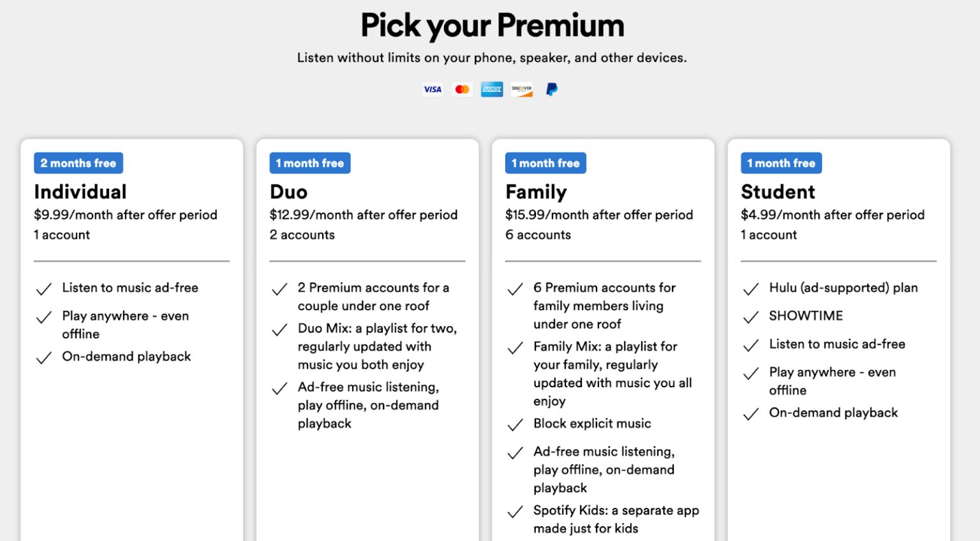Image resolution: width=980 pixels, height=541 pixels.
Task: Select the '1 month free' Student badge
Action: pyautogui.click(x=781, y=163)
